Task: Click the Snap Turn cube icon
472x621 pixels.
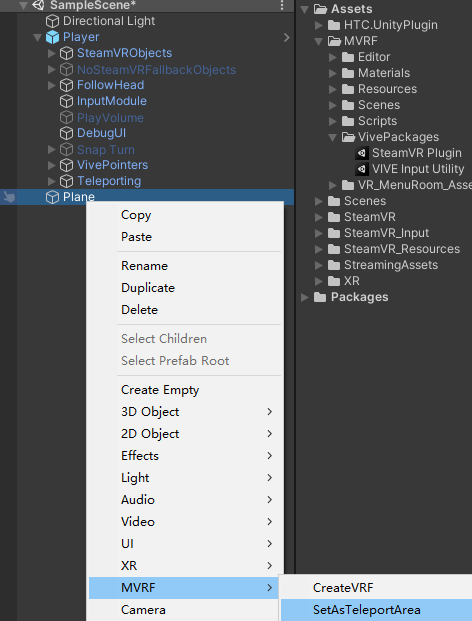Action: [x=66, y=150]
